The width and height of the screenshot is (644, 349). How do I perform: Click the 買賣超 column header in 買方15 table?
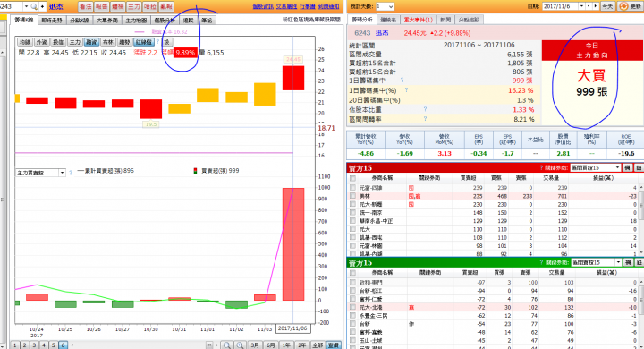tap(468, 178)
